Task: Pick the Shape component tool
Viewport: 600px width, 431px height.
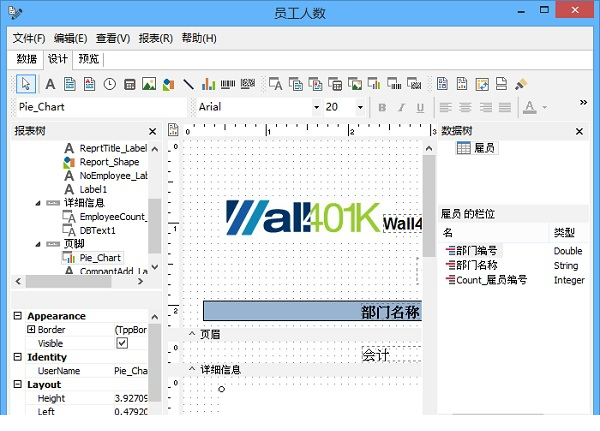Action: pos(168,84)
